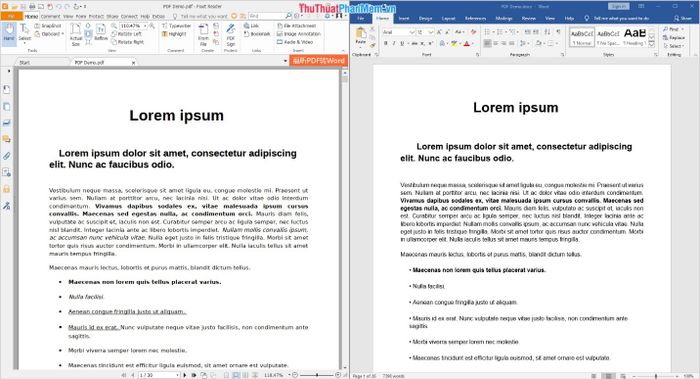Open the File menu in Foxit Reader
Screen dimensions: 700x379
pos(11,16)
